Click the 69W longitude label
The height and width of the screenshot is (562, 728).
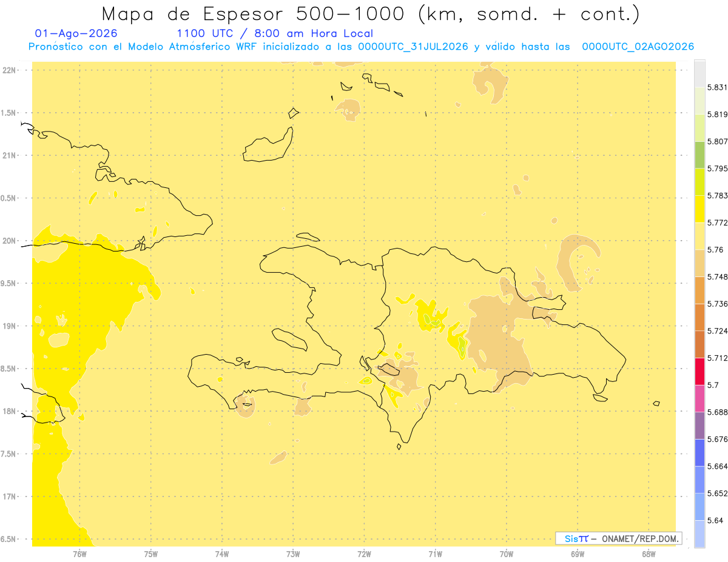pyautogui.click(x=578, y=554)
